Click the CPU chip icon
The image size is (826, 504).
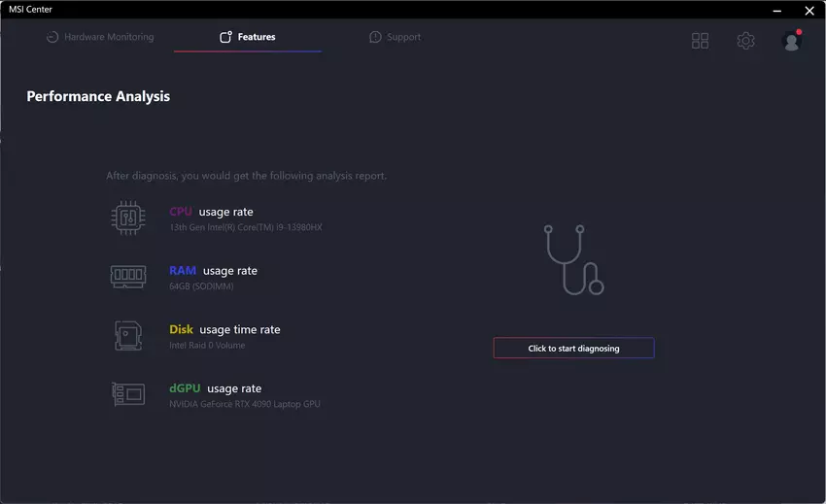127,218
